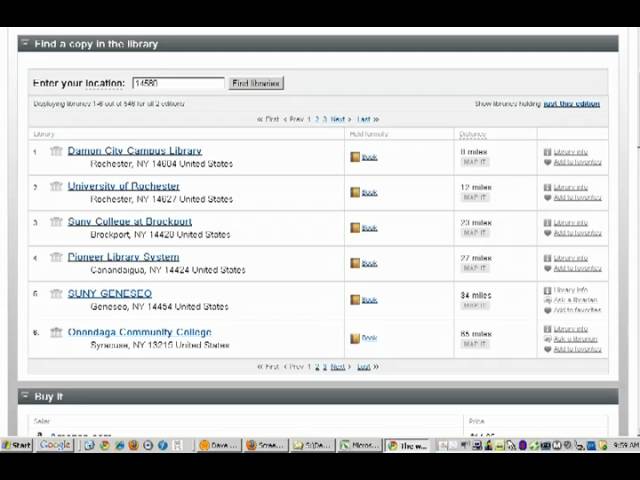
Task: Click the Find libraries button
Action: (x=256, y=83)
